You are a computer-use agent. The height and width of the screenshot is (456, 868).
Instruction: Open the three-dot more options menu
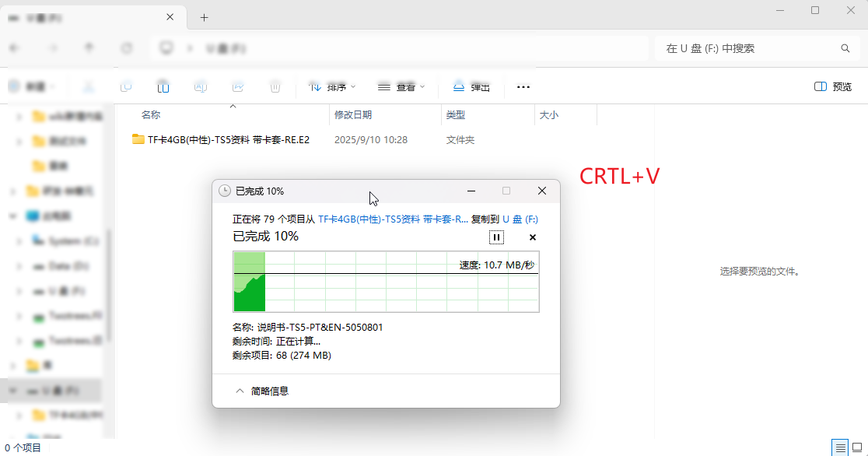point(523,87)
